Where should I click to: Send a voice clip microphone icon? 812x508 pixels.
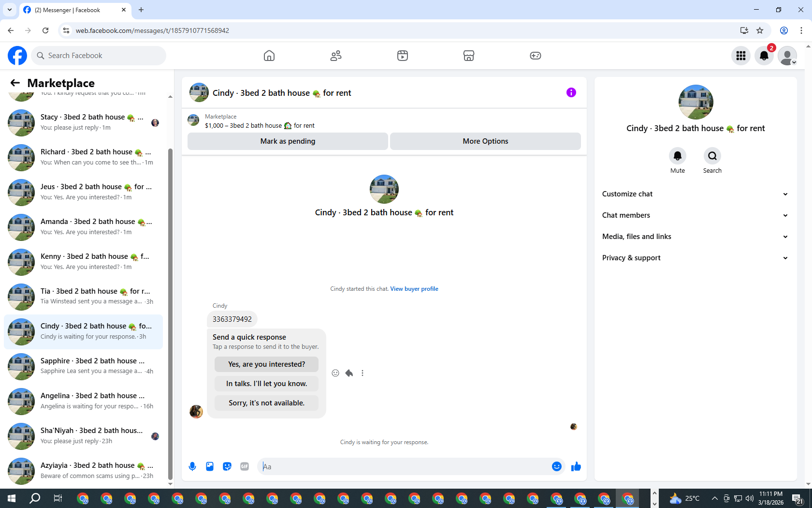pos(192,466)
